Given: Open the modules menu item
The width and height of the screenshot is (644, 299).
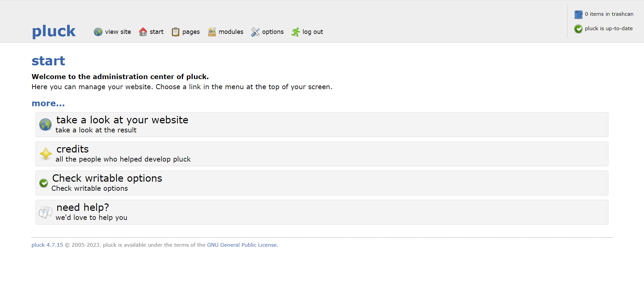Looking at the screenshot, I should pyautogui.click(x=231, y=32).
